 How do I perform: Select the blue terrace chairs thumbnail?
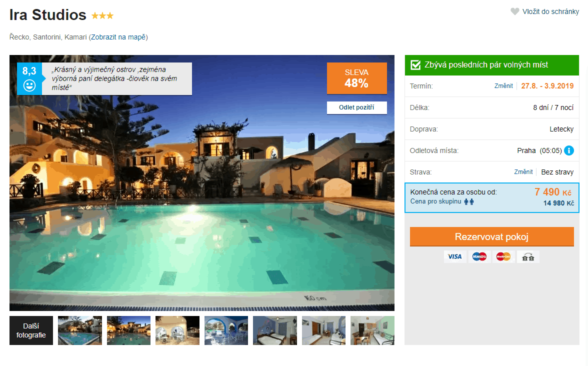point(226,330)
